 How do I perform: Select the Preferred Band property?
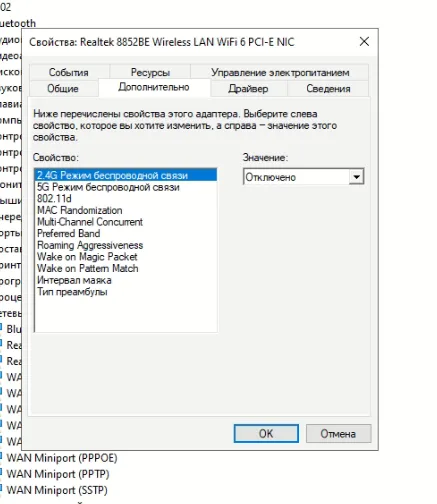(x=126, y=233)
